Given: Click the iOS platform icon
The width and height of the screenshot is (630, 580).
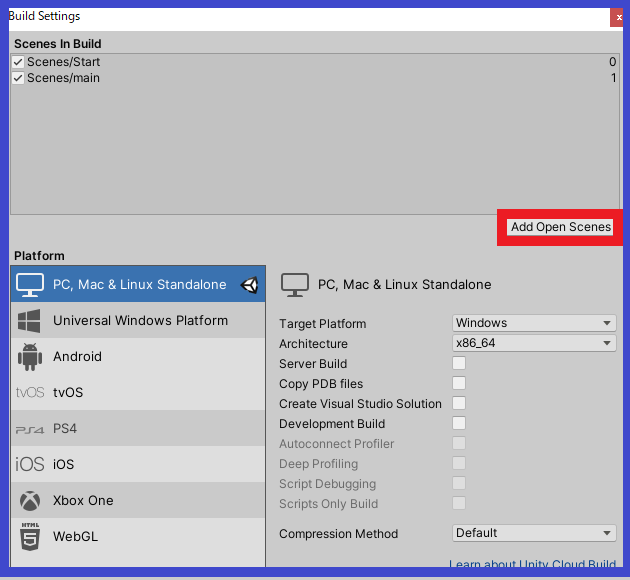Looking at the screenshot, I should pyautogui.click(x=30, y=464).
